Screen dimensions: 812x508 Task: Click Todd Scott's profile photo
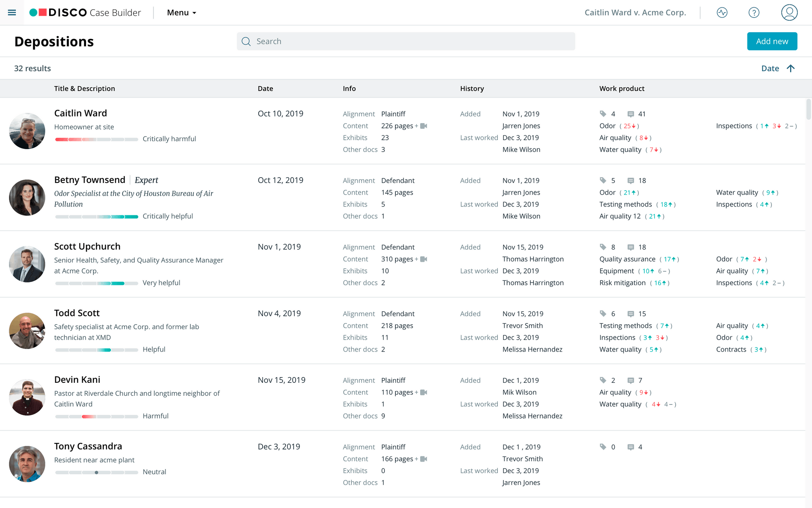coord(27,331)
